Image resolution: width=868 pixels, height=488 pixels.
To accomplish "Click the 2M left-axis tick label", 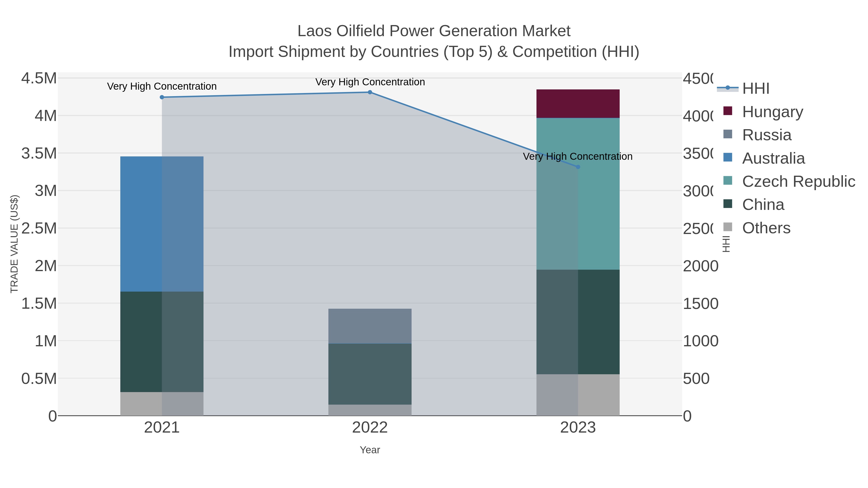I will pyautogui.click(x=46, y=266).
